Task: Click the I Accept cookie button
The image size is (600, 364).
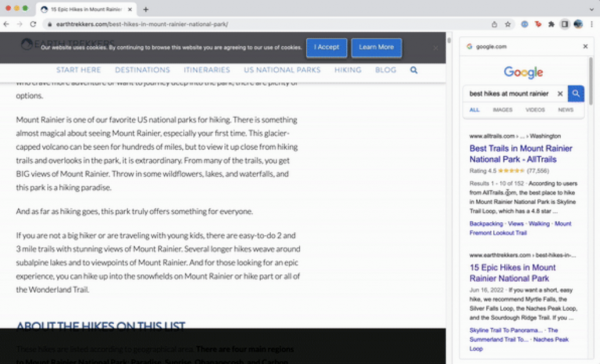Action: pyautogui.click(x=326, y=47)
